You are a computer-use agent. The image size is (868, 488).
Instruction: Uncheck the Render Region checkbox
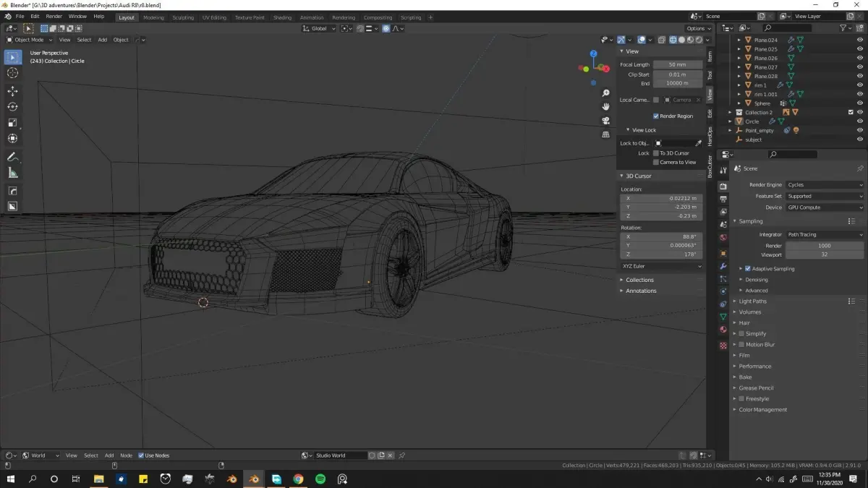[x=656, y=116]
